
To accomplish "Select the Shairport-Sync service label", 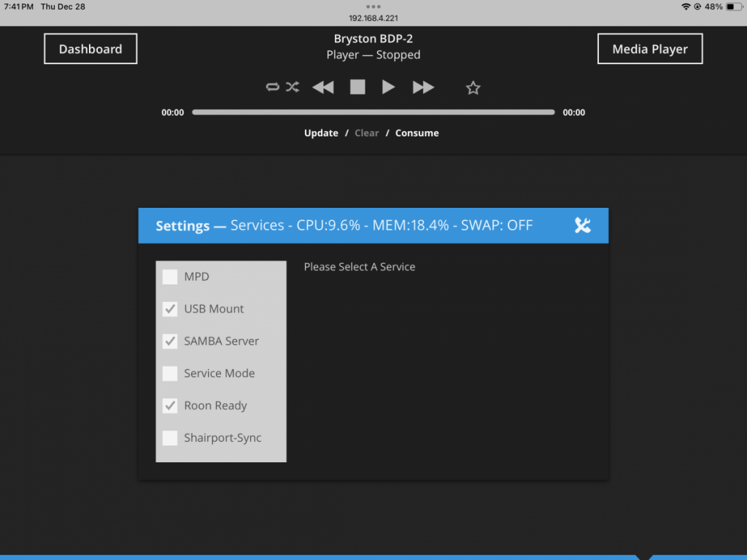I will pyautogui.click(x=222, y=437).
